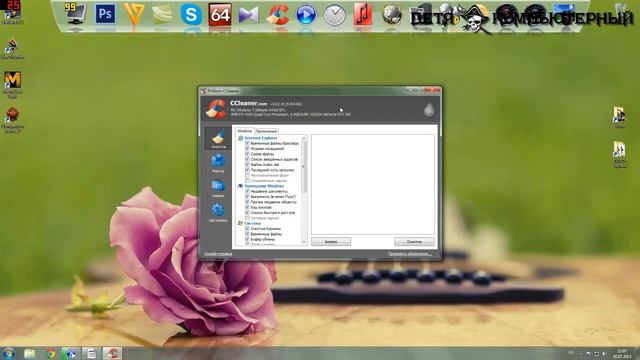Open the monitor icon labeled 99 in dock
This screenshot has width=640, height=360.
coord(76,14)
